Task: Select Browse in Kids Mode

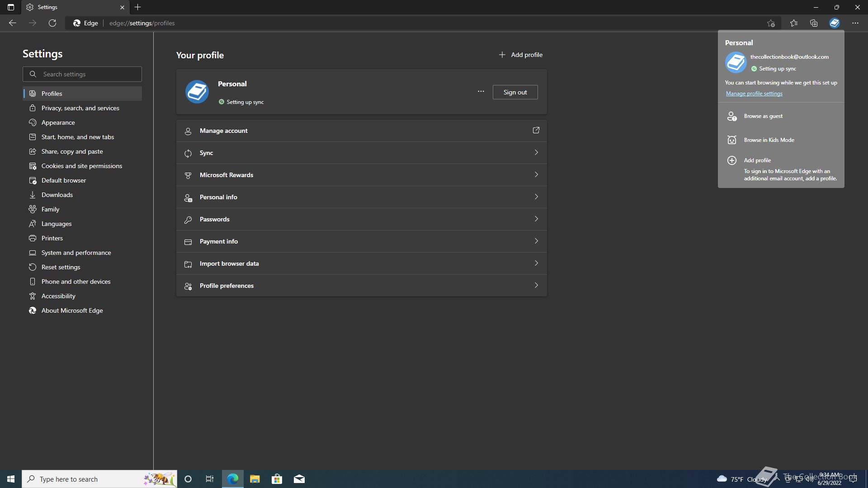Action: click(781, 140)
